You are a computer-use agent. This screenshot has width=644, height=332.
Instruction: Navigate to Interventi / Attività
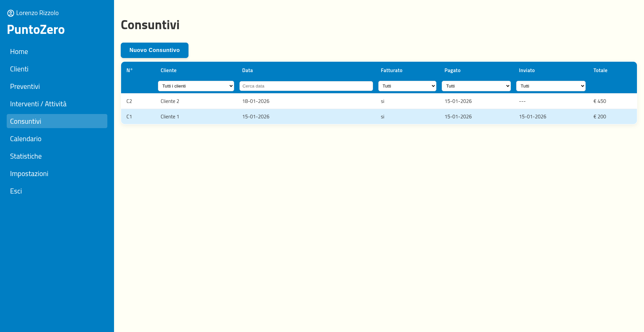click(38, 104)
